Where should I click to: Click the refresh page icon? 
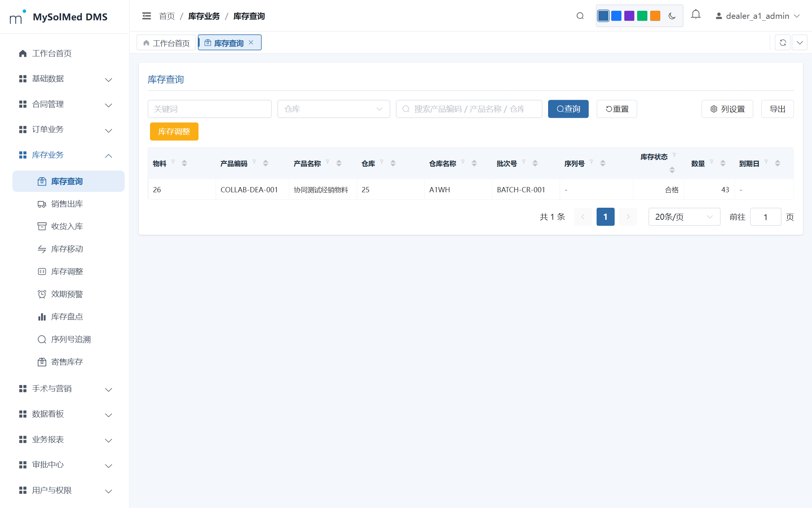(x=783, y=43)
